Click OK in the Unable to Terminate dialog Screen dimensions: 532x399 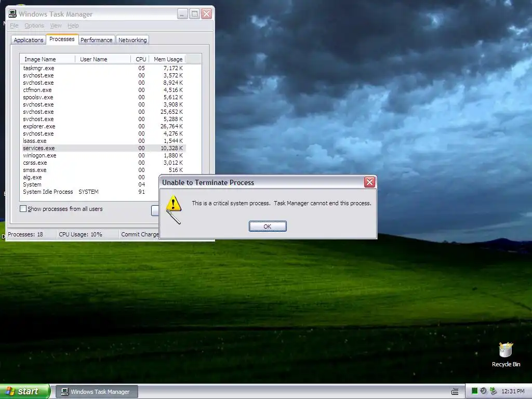268,227
